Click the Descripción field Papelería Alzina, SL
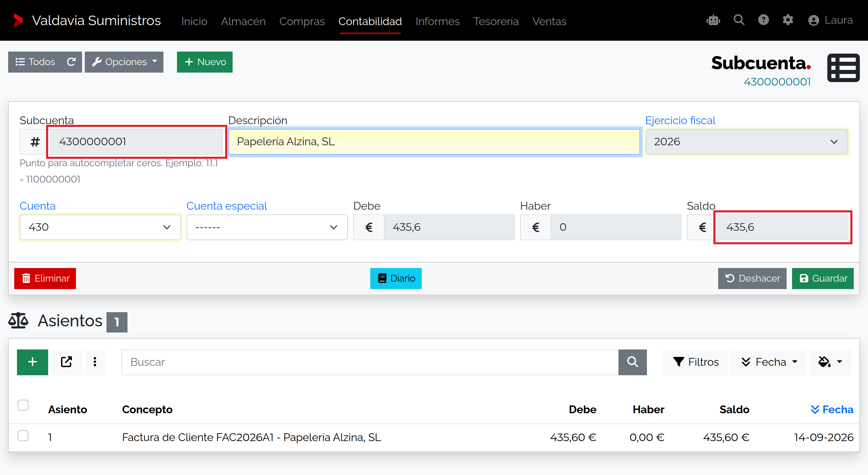 click(434, 142)
